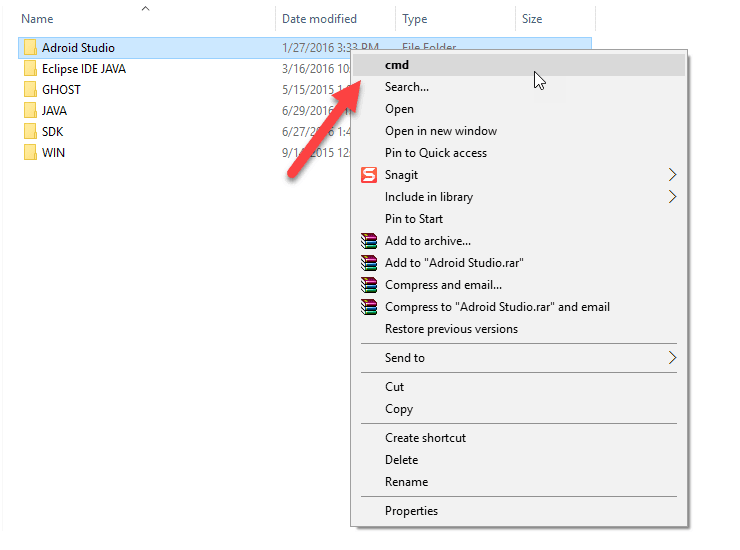
Task: Select the WIN folder name
Action: 53,153
